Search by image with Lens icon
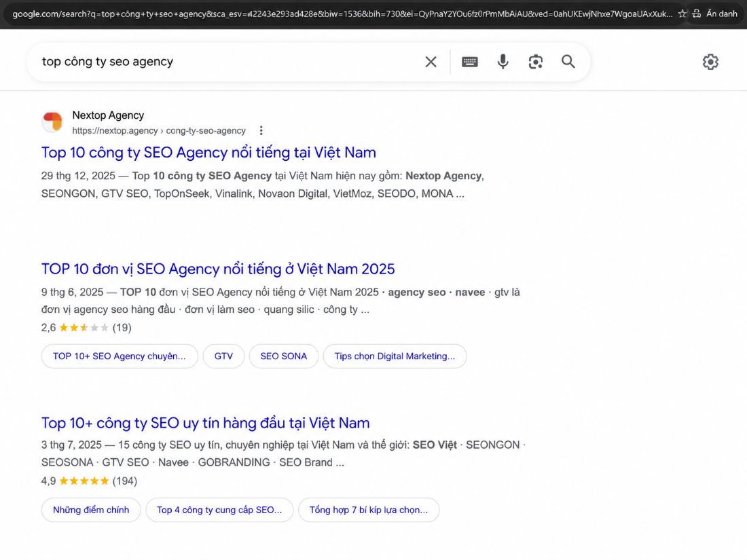Image resolution: width=747 pixels, height=560 pixels. click(x=536, y=62)
